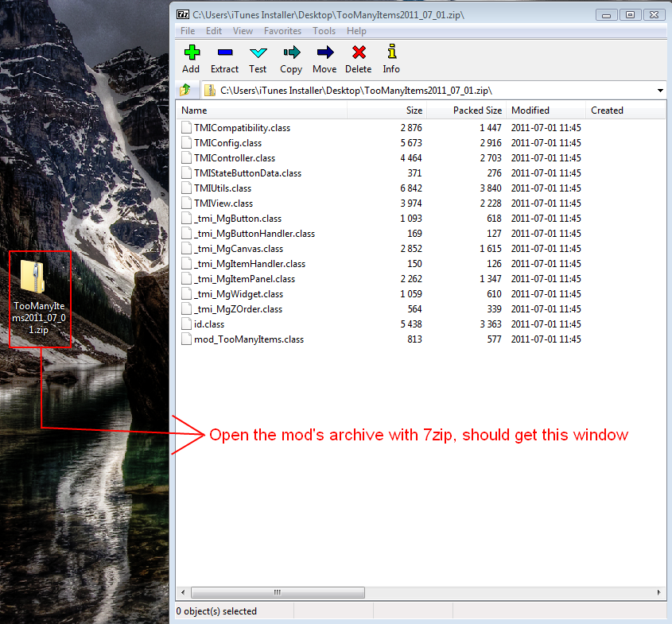Screen dimensions: 672x624
Task: Click file icon of _tmi_MgWidget.class
Action: 186,294
